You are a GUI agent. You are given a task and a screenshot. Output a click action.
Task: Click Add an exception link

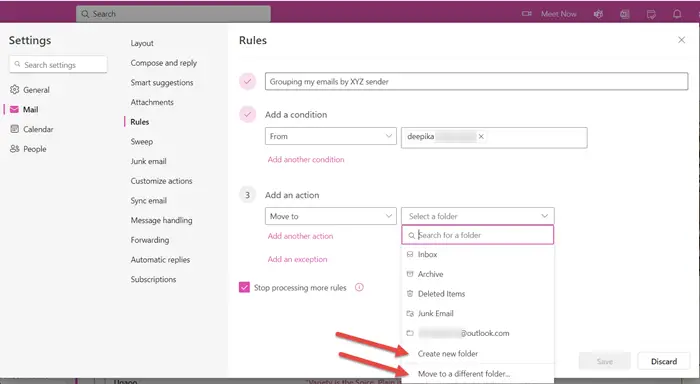pos(297,259)
